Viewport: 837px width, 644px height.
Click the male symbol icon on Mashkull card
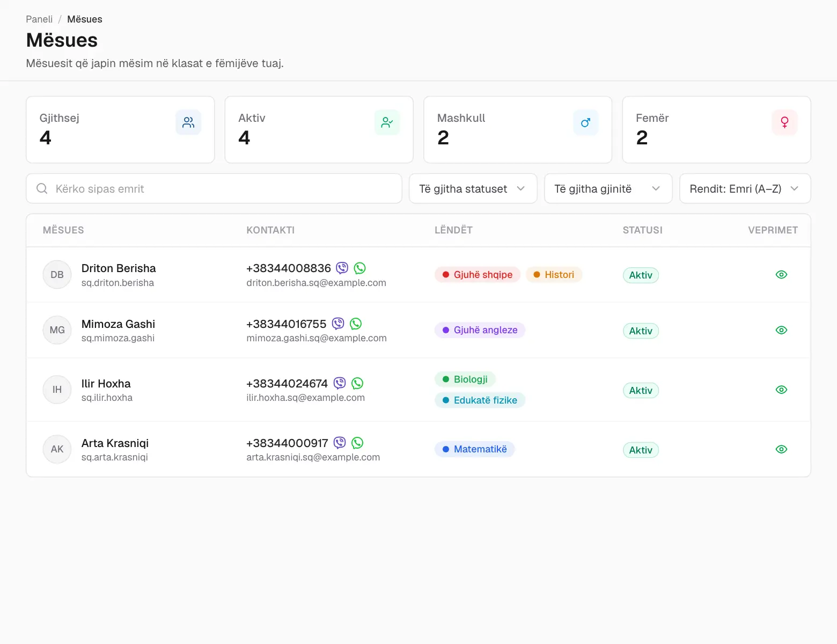point(586,122)
